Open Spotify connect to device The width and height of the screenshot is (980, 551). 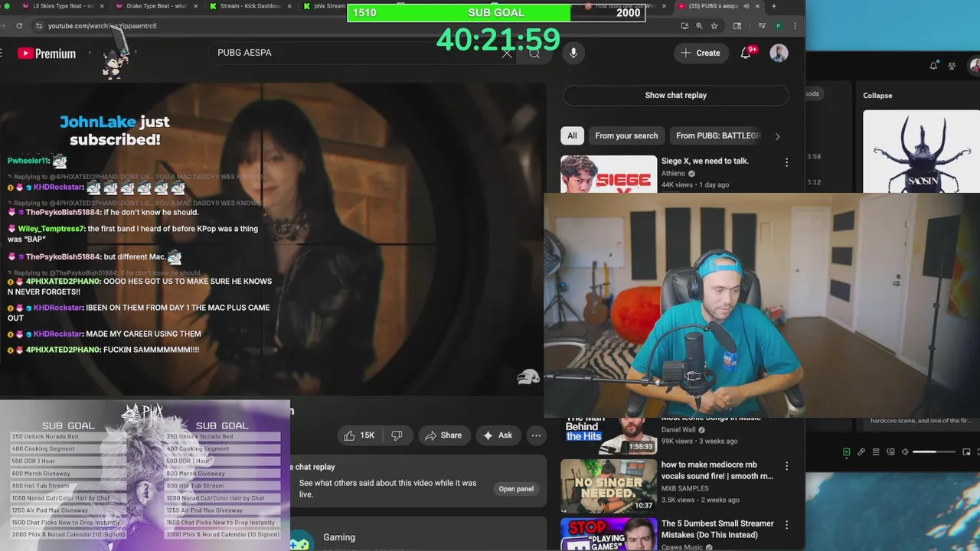(x=890, y=452)
